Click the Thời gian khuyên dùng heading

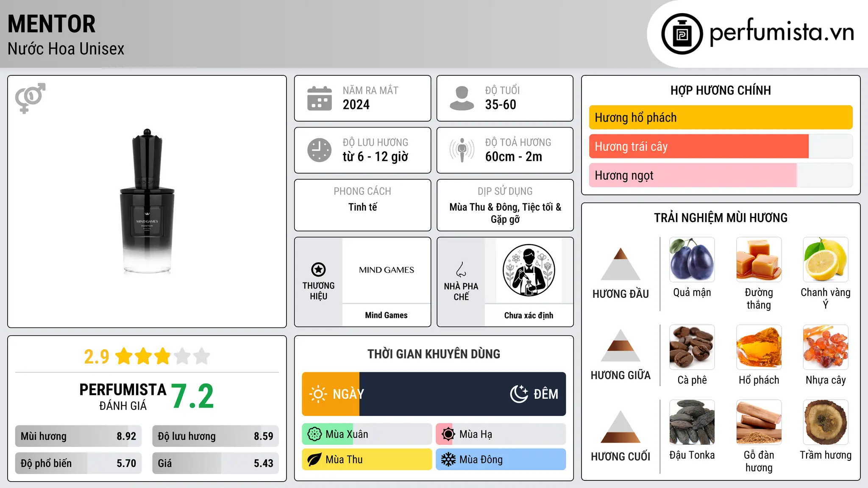coord(434,354)
